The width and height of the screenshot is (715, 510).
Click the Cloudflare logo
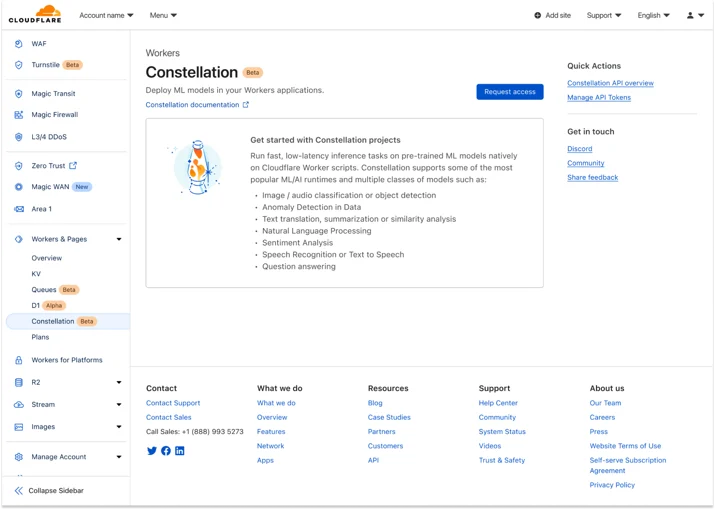35,15
